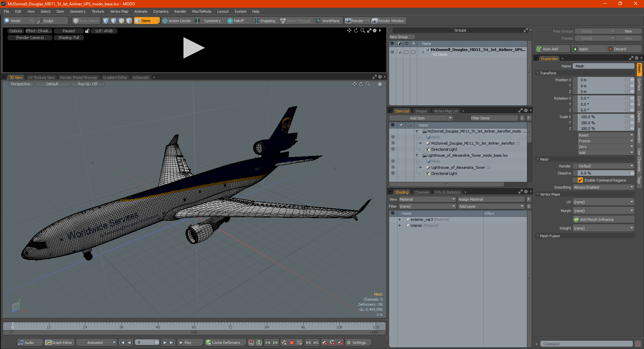The width and height of the screenshot is (644, 349).
Task: Click Assign Material button
Action: pyautogui.click(x=491, y=199)
